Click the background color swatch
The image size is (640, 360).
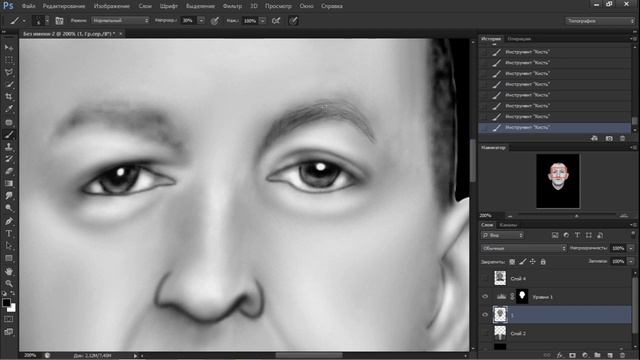click(13, 308)
